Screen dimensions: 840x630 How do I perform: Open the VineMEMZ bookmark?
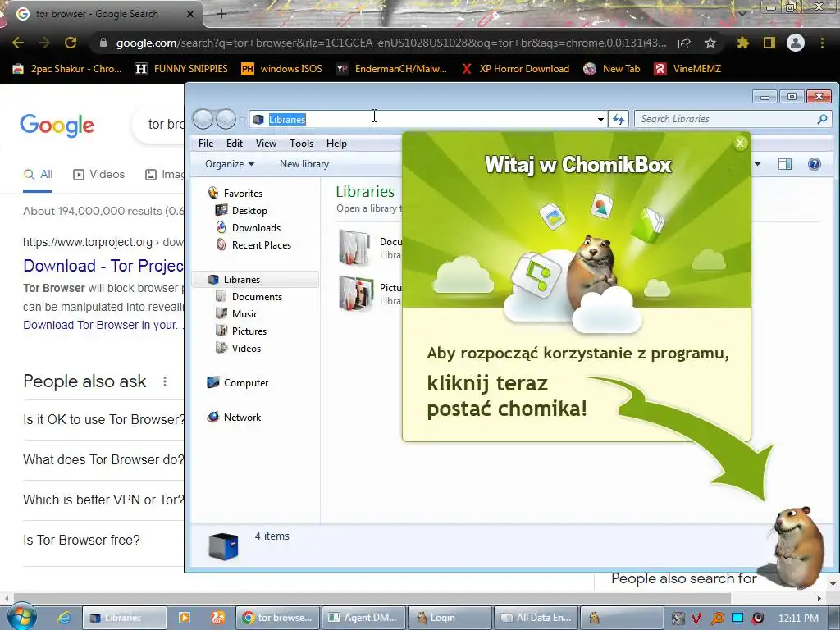pyautogui.click(x=688, y=69)
